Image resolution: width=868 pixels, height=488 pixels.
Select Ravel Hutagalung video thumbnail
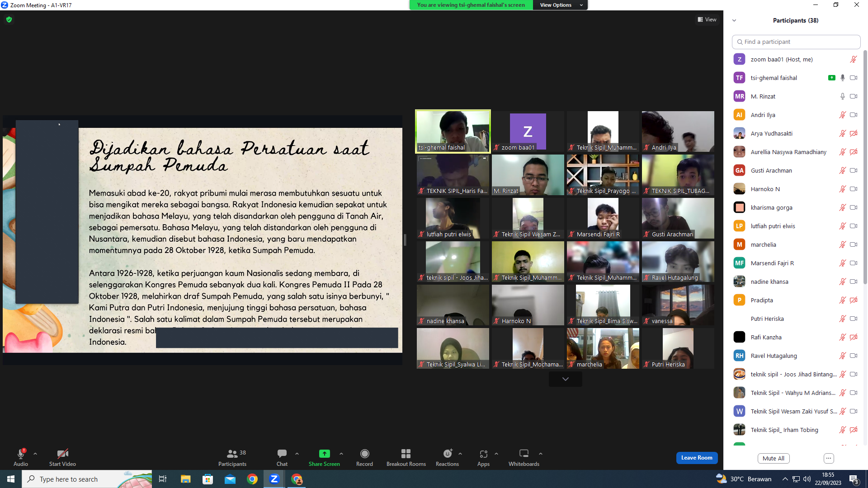[x=678, y=262]
